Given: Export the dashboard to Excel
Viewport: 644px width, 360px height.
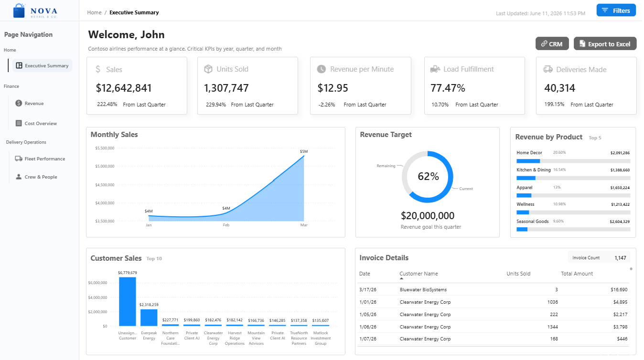Looking at the screenshot, I should 605,43.
